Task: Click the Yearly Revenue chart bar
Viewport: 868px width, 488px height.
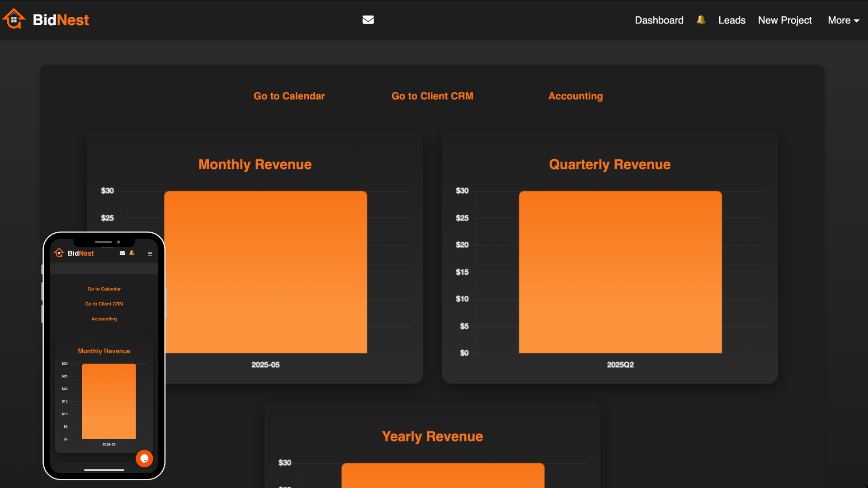Action: [x=443, y=474]
